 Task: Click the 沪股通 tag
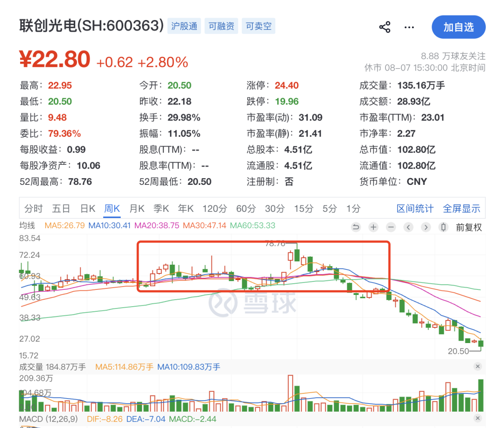[x=184, y=26]
